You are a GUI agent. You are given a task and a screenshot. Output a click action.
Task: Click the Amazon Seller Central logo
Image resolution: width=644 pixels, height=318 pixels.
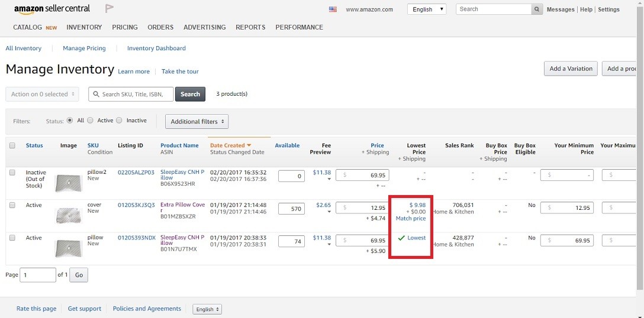pyautogui.click(x=51, y=9)
